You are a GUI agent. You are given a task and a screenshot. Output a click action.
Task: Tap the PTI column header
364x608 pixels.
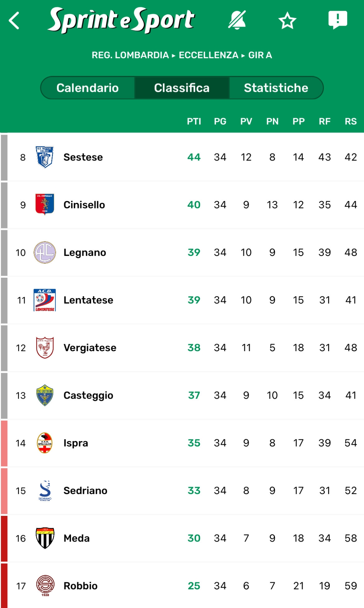click(194, 121)
